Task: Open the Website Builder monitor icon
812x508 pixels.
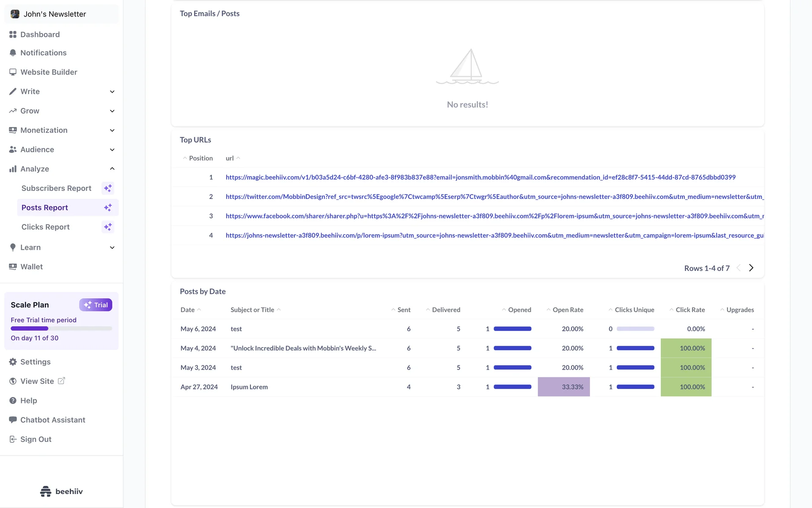Action: point(13,72)
